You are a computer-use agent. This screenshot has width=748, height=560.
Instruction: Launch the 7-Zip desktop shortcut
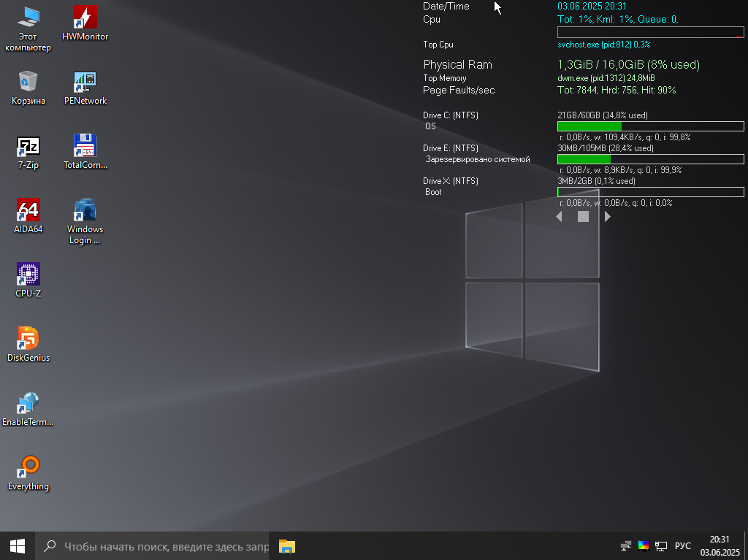coord(28,147)
